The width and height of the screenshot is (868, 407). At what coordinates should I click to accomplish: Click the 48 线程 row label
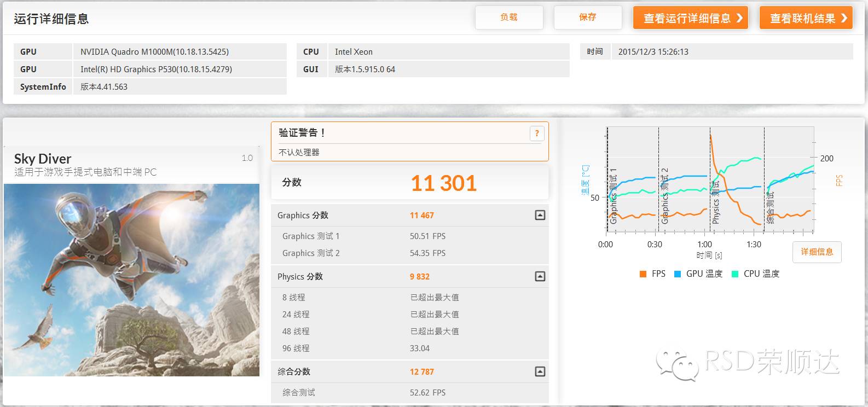pyautogui.click(x=296, y=332)
